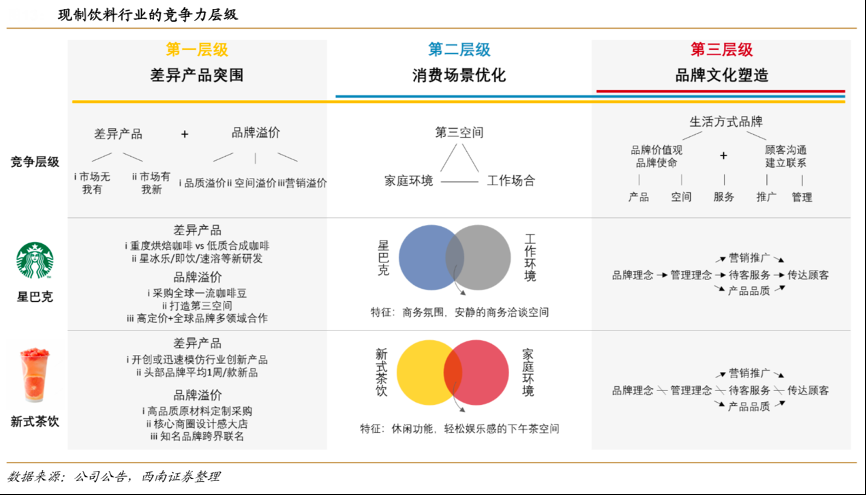
Task: Click the 新式茶饮 label under the cup
Action: coord(35,421)
